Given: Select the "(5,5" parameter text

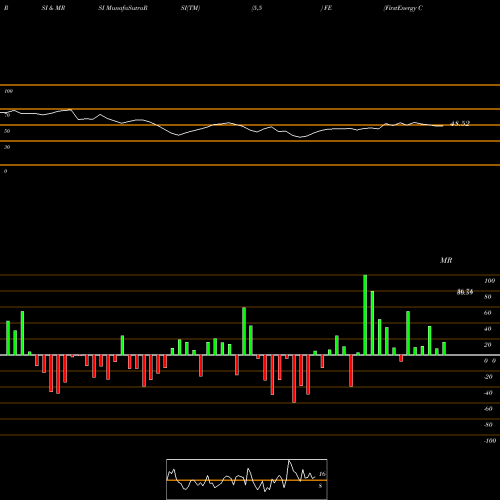Looking at the screenshot, I should tap(257, 8).
